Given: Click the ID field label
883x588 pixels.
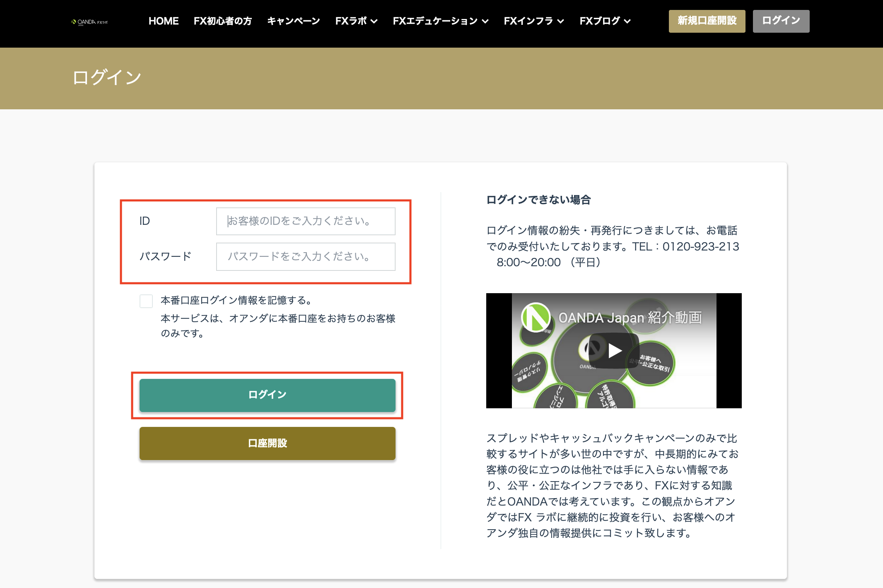Looking at the screenshot, I should [145, 221].
